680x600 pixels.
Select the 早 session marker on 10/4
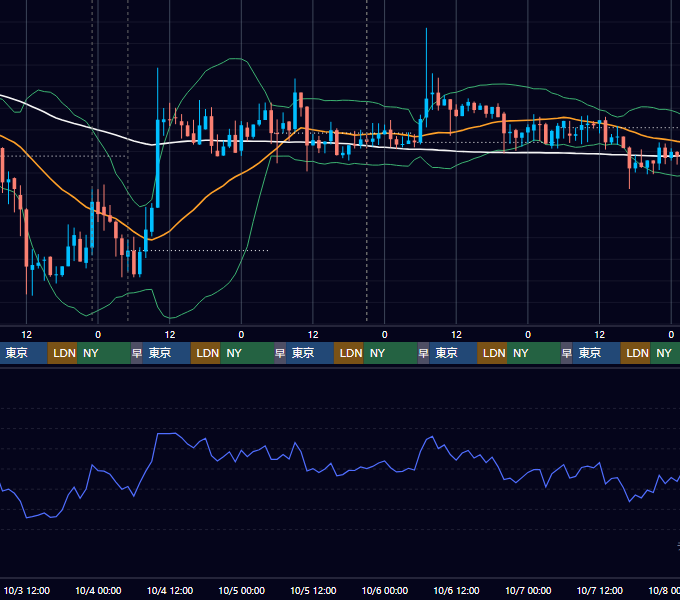coord(137,353)
